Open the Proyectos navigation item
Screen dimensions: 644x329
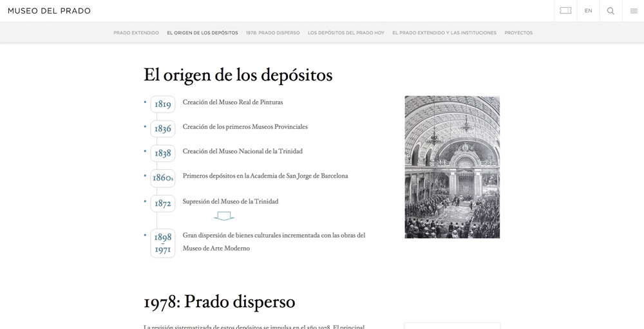[x=518, y=33]
